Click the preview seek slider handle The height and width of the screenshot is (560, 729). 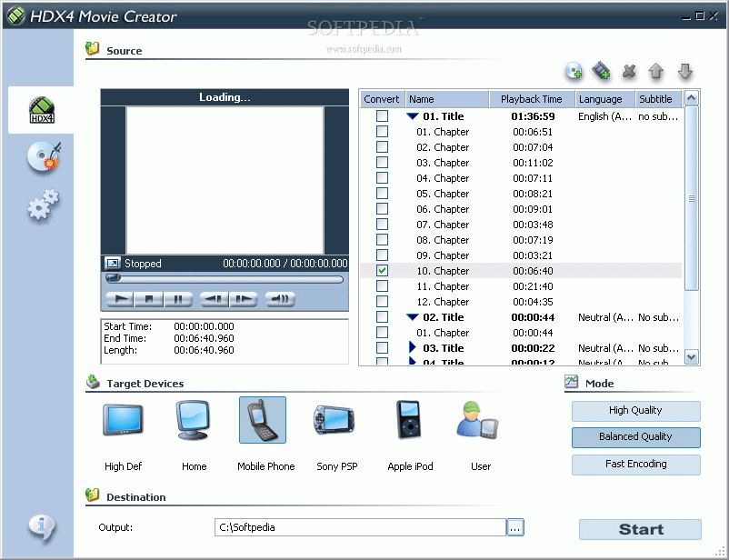click(x=113, y=278)
